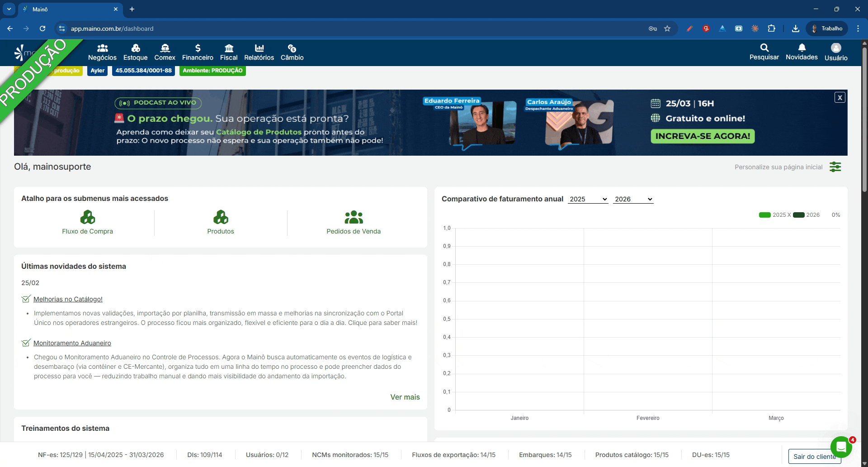Viewport: 868px width, 467px height.
Task: Close the podcast banner with X
Action: [840, 97]
